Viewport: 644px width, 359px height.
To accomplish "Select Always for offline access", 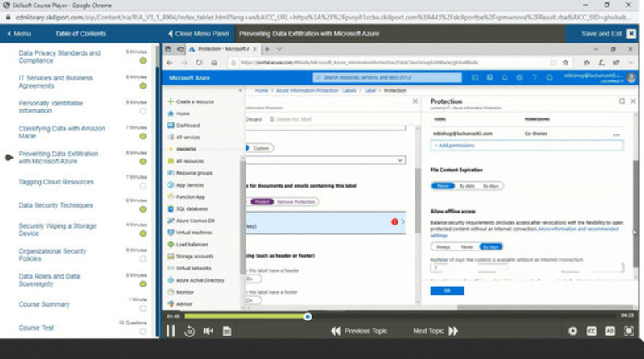I will click(x=444, y=247).
